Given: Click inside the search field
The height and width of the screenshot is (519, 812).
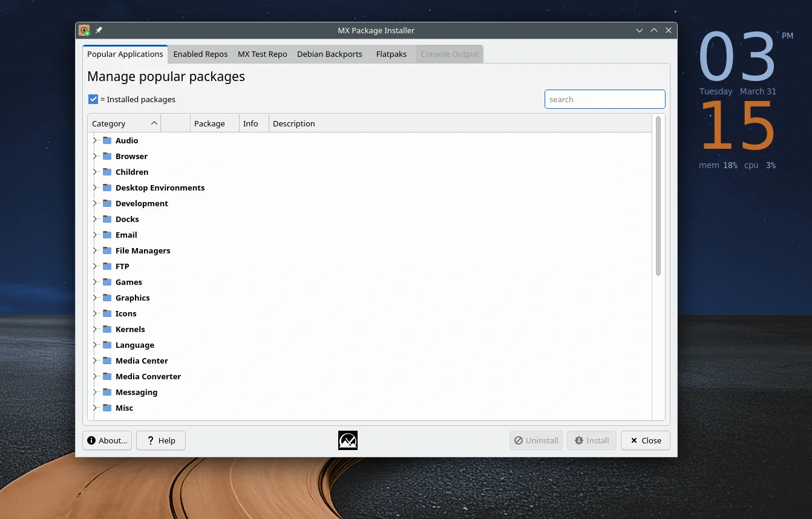Looking at the screenshot, I should [x=604, y=99].
